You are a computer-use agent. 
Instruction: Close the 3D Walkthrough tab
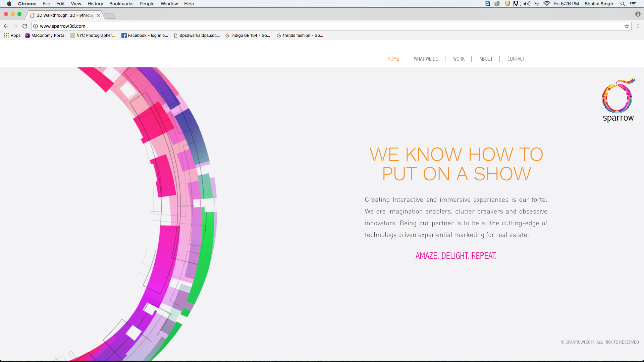pos(98,15)
